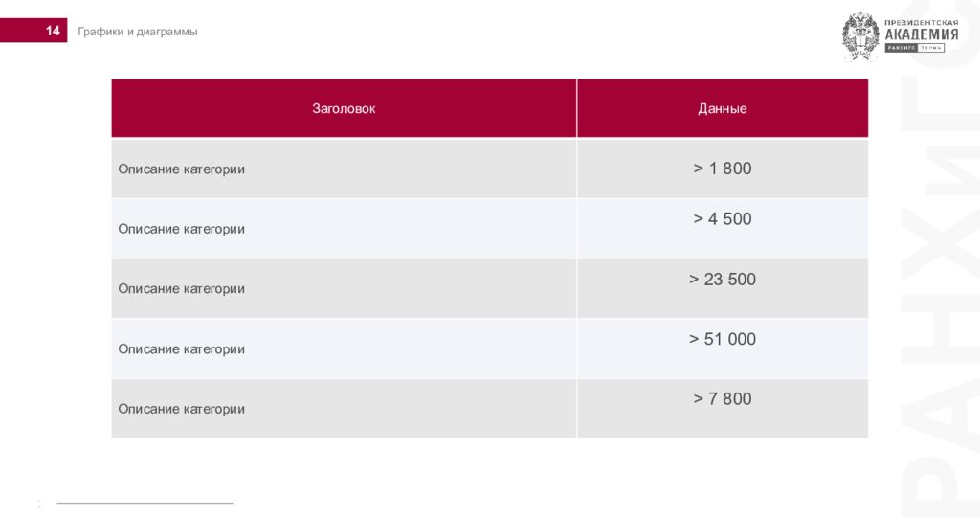Select the 'Графики и диаграммы' slide title
The height and width of the screenshot is (517, 980).
pos(138,32)
